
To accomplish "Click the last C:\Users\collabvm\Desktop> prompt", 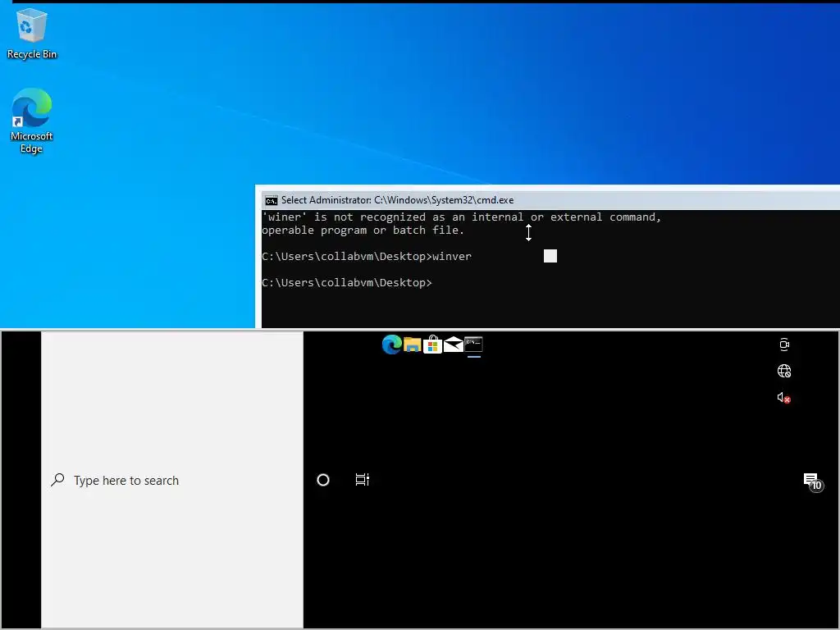I will [347, 283].
